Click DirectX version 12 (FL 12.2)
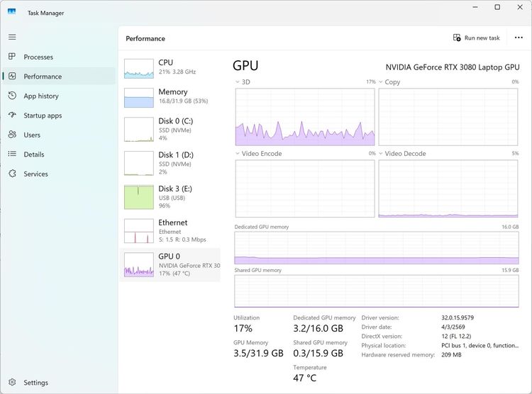Viewport: 532px width, 394px height. (456, 336)
